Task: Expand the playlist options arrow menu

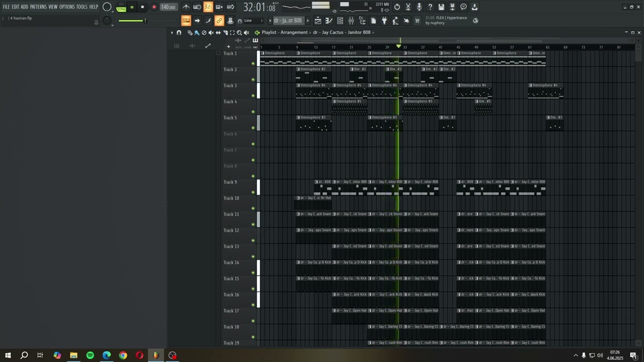Action: (x=172, y=32)
